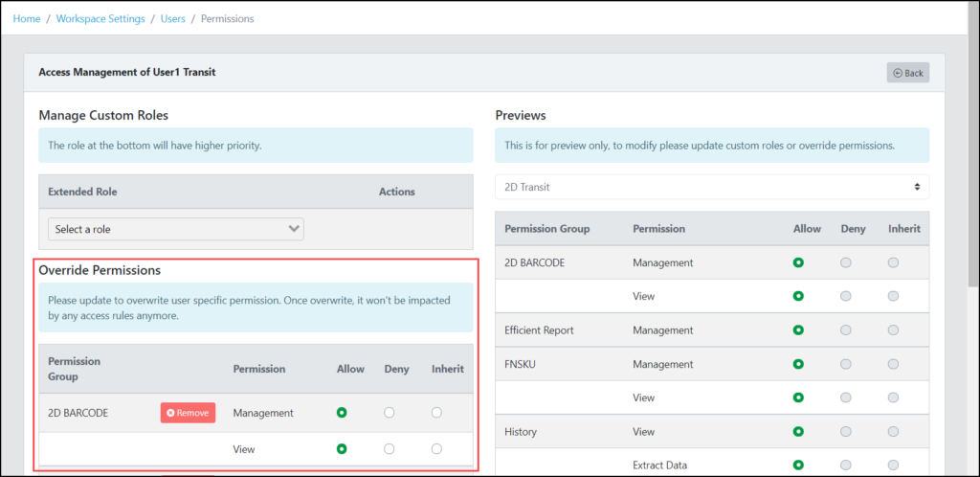Select Deny for 2D BARCODE View override

[x=389, y=449]
